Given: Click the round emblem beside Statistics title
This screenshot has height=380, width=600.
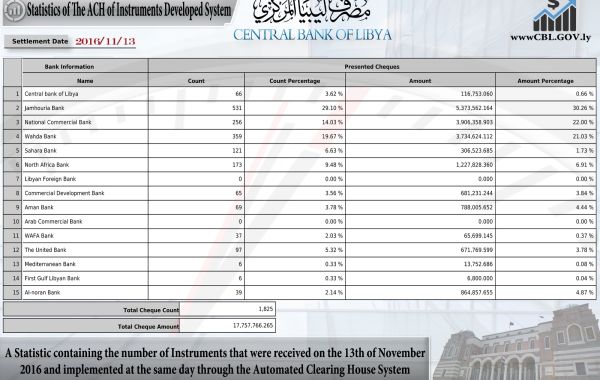Looking at the screenshot, I should (15, 11).
